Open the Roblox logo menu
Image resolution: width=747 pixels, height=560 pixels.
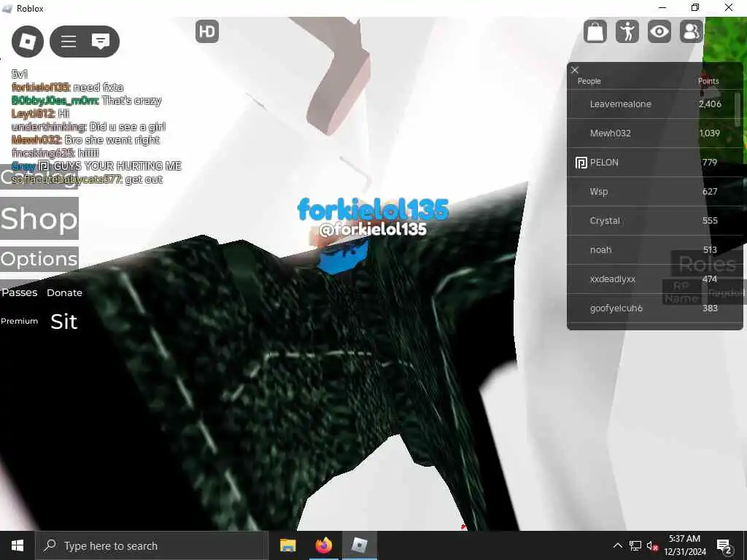pyautogui.click(x=28, y=42)
